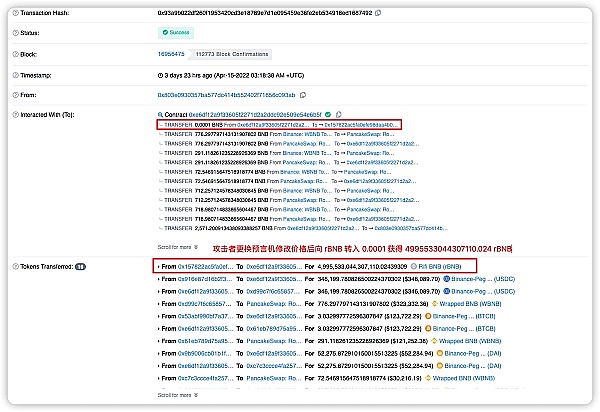Click the verified contract green checkmark
The width and height of the screenshot is (600, 412).
click(328, 114)
